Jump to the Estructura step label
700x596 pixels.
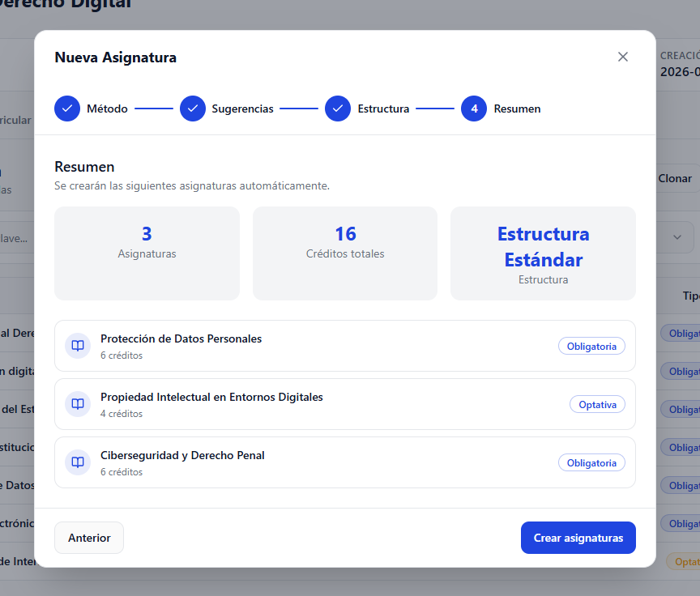(383, 109)
